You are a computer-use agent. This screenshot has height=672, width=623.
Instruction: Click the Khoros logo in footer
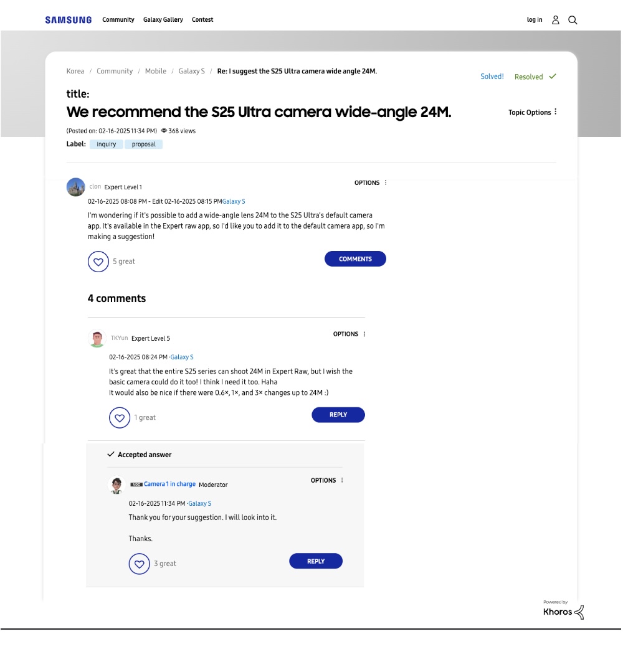click(x=563, y=611)
